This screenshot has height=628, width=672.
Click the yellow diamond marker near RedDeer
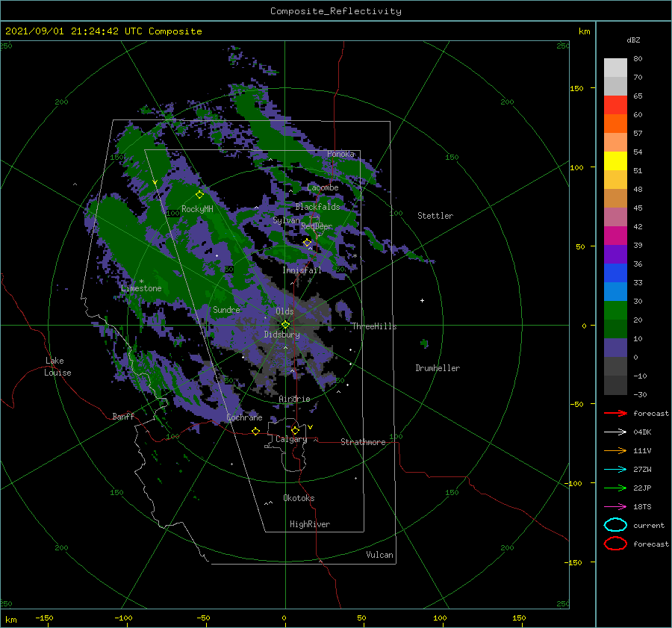[x=307, y=243]
